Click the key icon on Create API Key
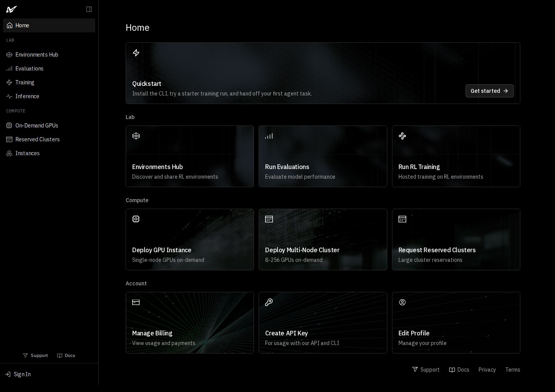The image size is (555, 392). coord(269,302)
